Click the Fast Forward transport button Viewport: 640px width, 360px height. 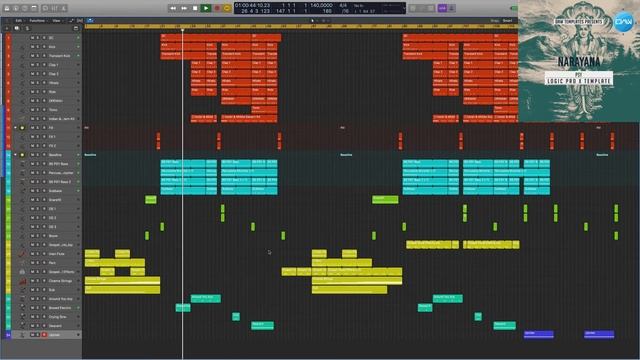tap(184, 8)
